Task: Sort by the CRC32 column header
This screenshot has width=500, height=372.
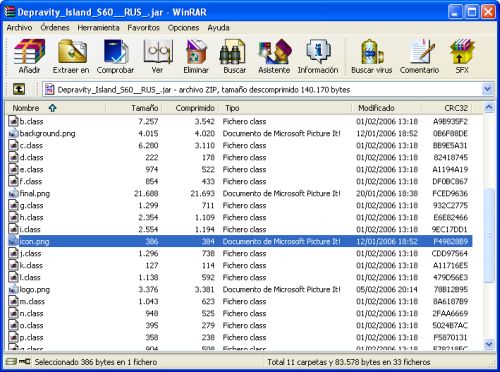Action: click(x=447, y=108)
